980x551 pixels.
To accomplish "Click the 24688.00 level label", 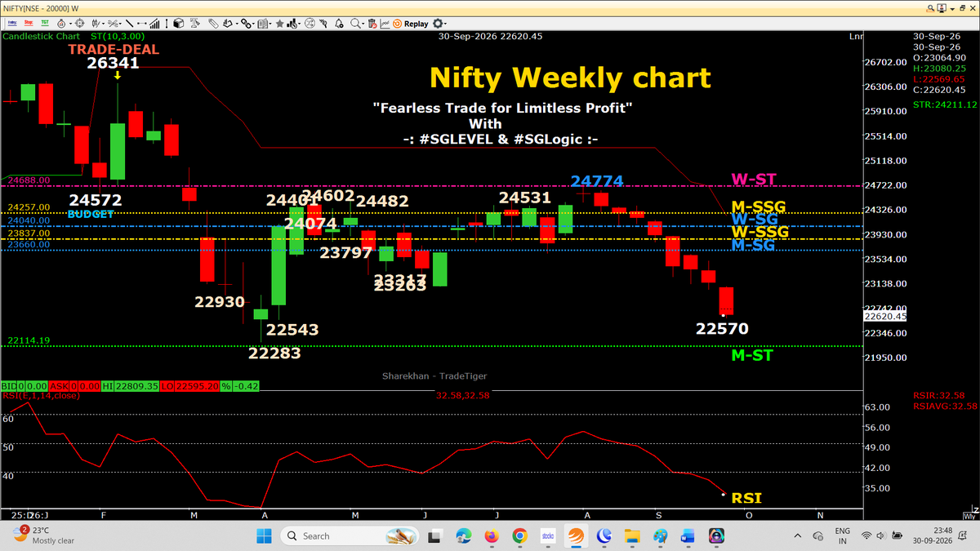I will [29, 180].
